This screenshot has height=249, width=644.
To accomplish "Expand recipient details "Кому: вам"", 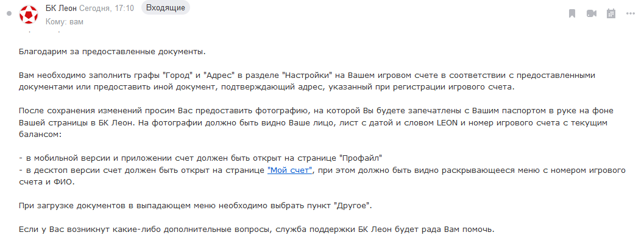I will 65,21.
